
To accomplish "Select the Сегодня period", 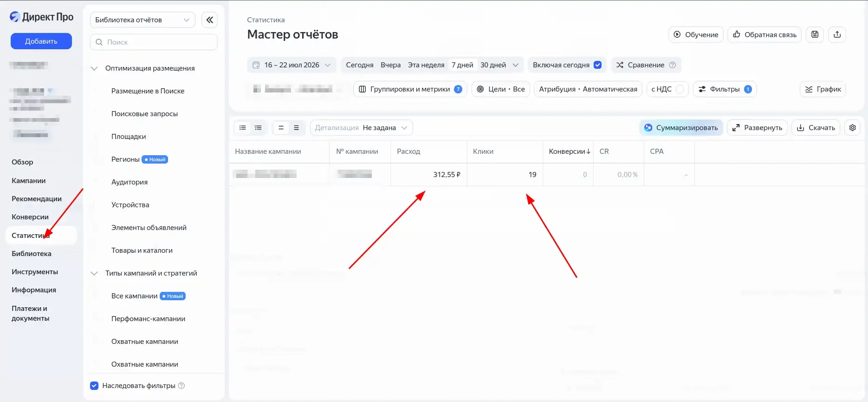I will click(x=360, y=65).
